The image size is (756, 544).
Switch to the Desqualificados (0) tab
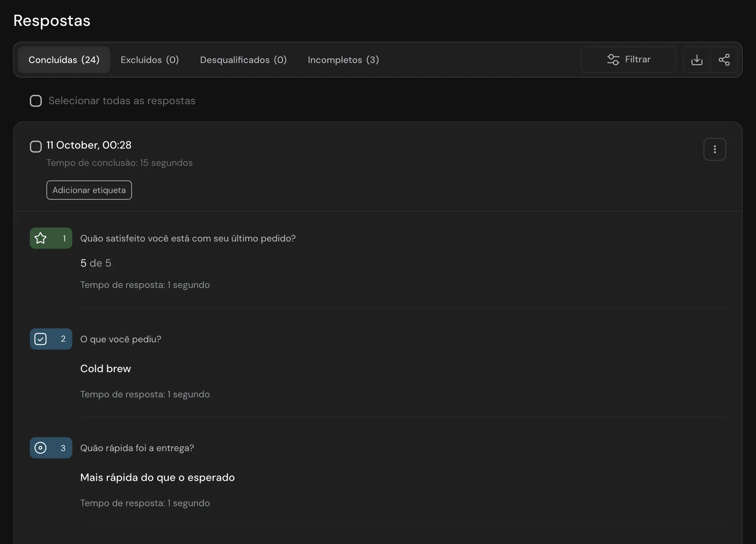243,60
